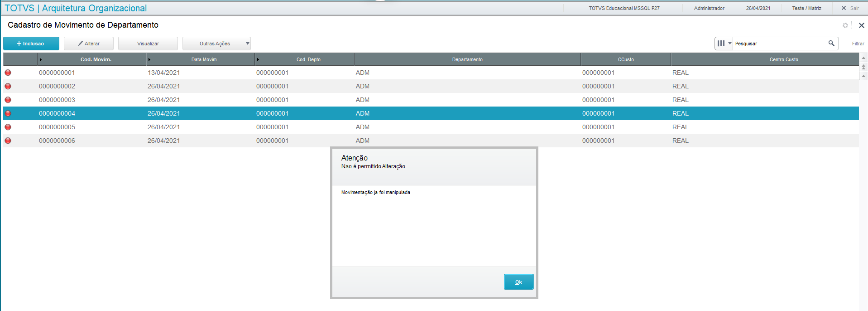868x311 pixels.
Task: Open the settings gear icon
Action: click(845, 25)
